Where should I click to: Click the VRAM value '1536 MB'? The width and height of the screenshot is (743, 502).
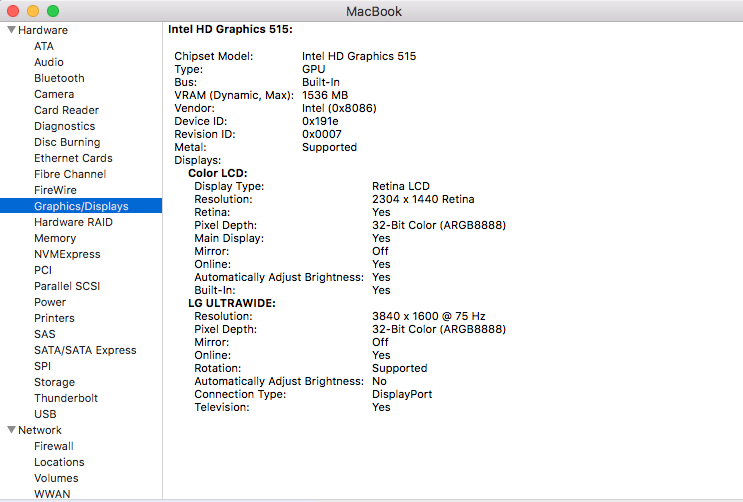(x=325, y=95)
